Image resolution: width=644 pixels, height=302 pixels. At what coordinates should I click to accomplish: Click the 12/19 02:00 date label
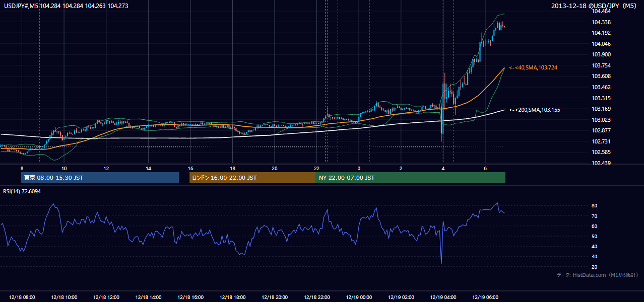[401, 297]
